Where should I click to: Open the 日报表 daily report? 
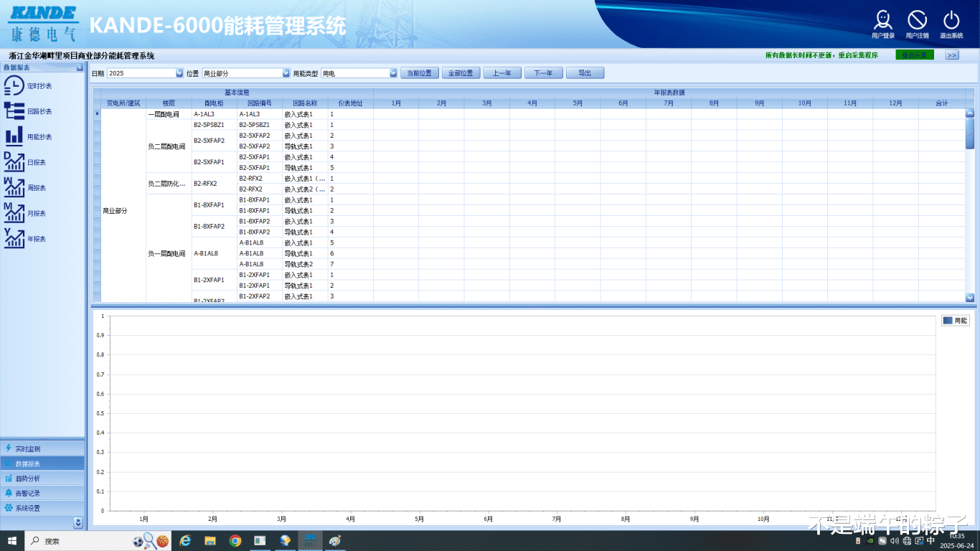(25, 162)
